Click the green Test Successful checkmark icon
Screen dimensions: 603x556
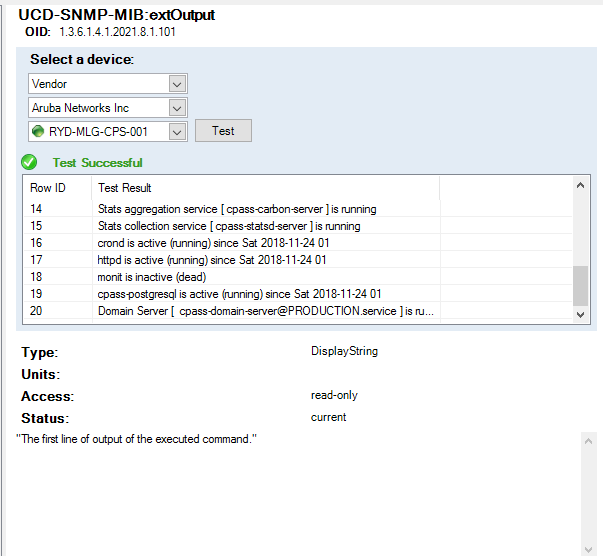[x=29, y=162]
